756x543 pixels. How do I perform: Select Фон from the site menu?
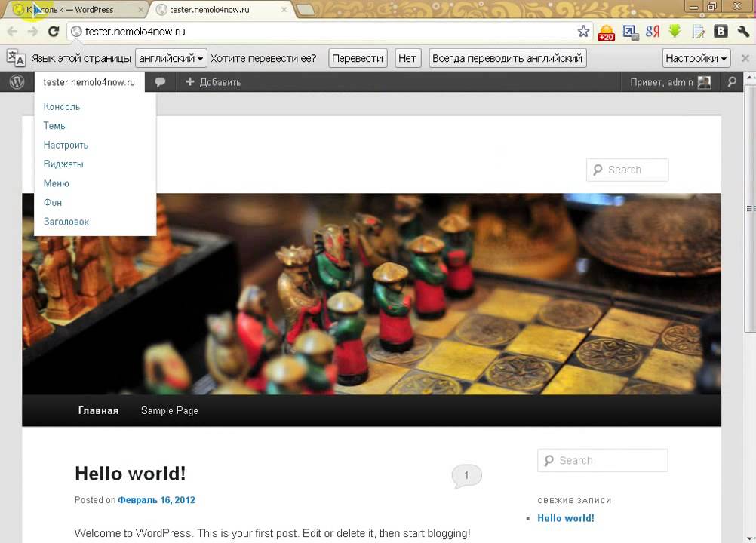(x=53, y=203)
